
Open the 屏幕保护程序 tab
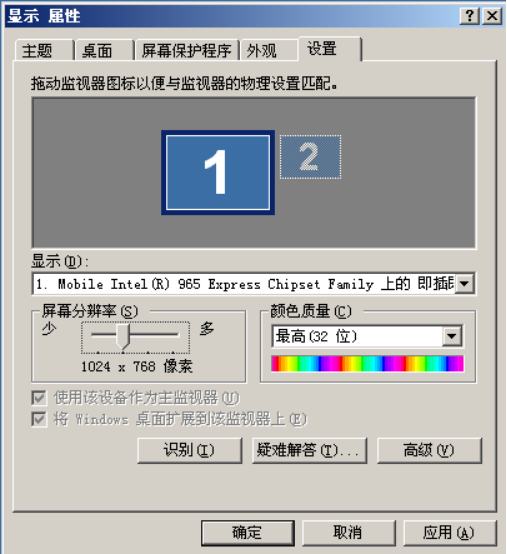tap(187, 51)
